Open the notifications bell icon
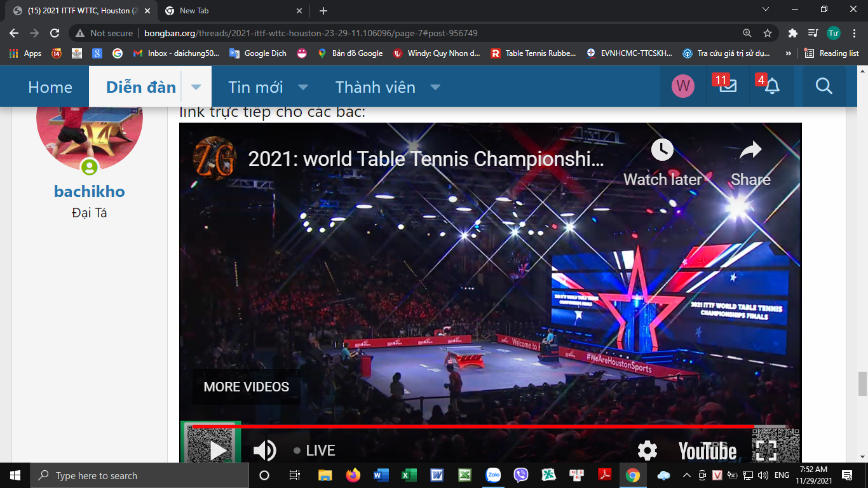Screen dimensions: 868x488 [x=771, y=86]
